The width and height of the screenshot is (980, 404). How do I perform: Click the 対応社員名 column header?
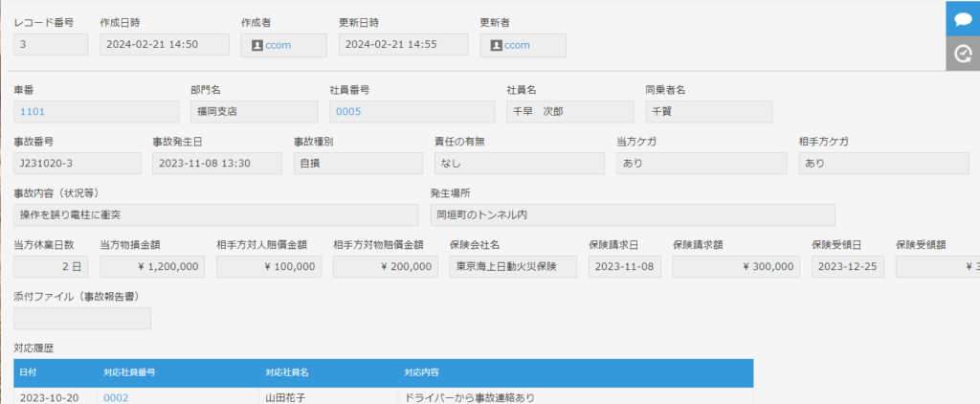pos(287,371)
